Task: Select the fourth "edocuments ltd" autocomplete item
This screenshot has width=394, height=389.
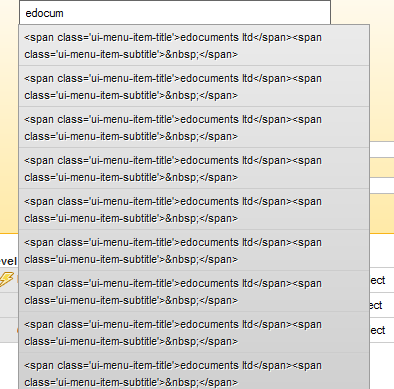Action: pos(194,168)
